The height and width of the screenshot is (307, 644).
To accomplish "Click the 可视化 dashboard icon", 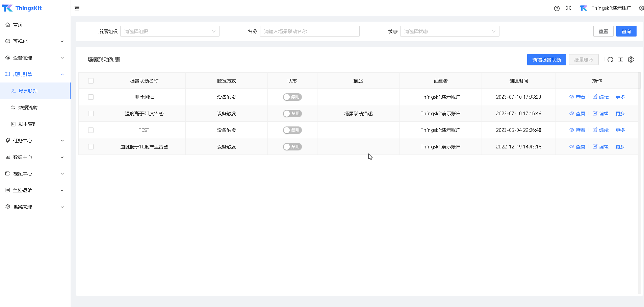I will 8,41.
